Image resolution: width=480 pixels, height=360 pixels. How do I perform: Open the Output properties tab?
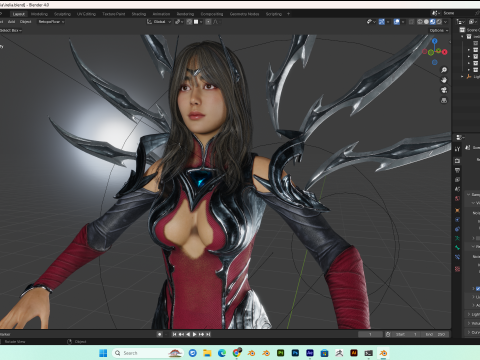point(457,170)
